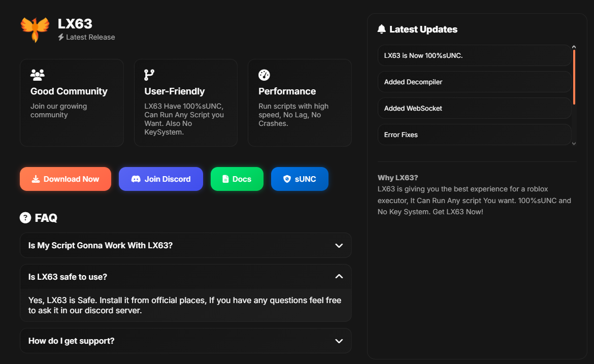Open the sUNC button
This screenshot has width=594, height=364.
click(300, 179)
